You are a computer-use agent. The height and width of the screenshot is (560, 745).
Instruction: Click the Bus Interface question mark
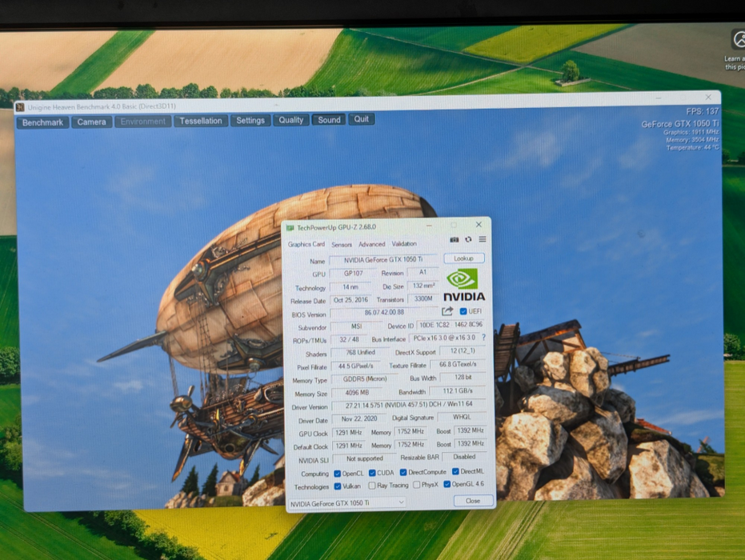click(x=483, y=338)
